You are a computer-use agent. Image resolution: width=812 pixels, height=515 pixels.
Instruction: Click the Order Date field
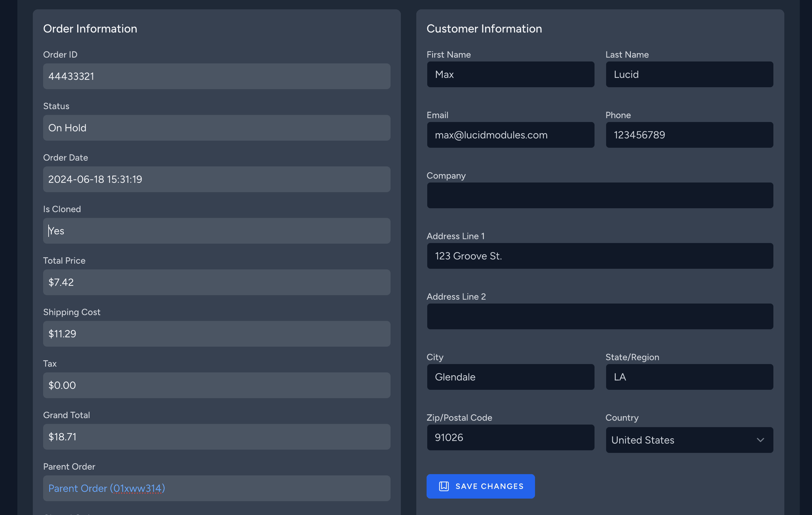pos(217,180)
